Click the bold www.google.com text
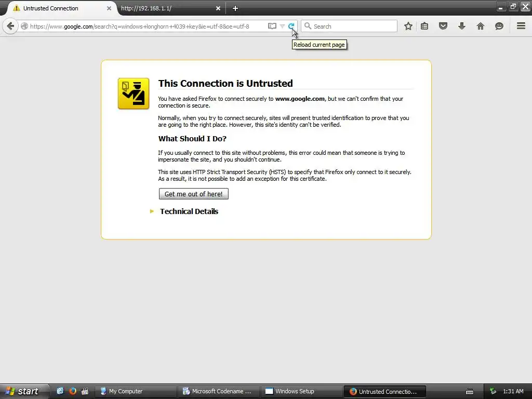 [300, 99]
